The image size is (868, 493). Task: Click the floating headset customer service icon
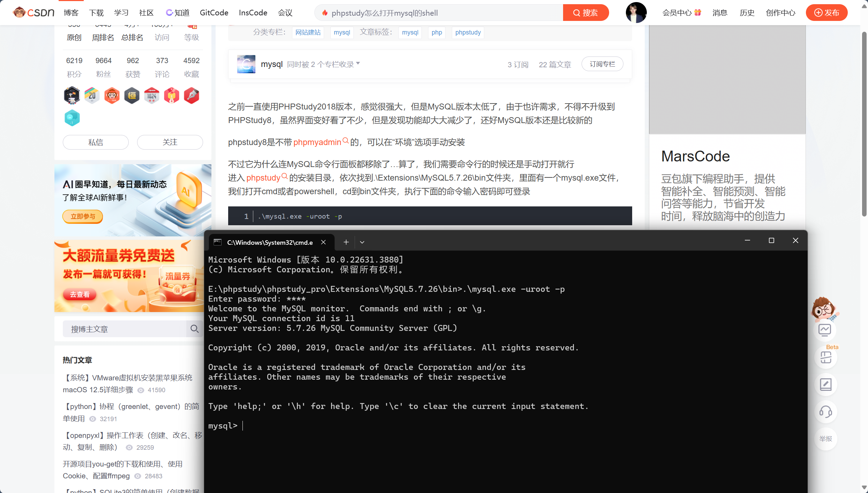pos(826,412)
